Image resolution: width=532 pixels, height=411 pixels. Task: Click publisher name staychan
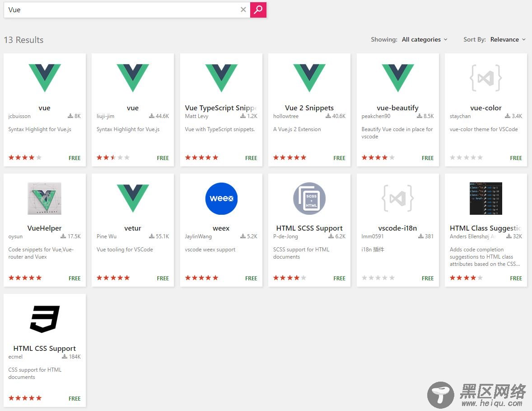460,116
